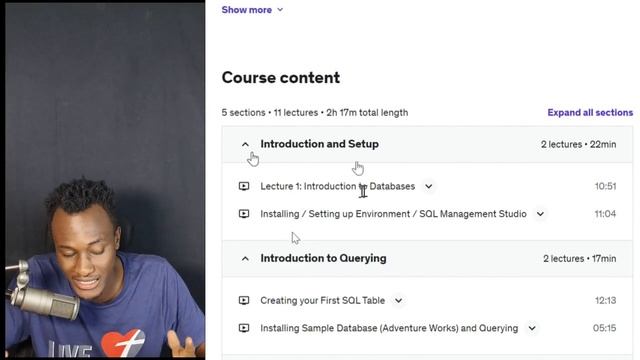Click the Show more link
The height and width of the screenshot is (360, 640).
click(247, 10)
